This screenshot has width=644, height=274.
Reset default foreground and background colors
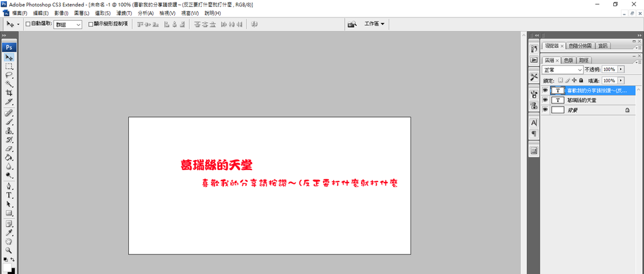[5, 260]
